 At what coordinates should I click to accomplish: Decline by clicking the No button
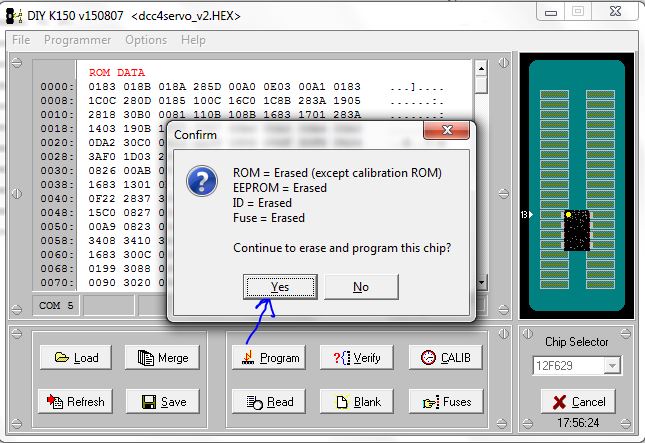point(360,287)
